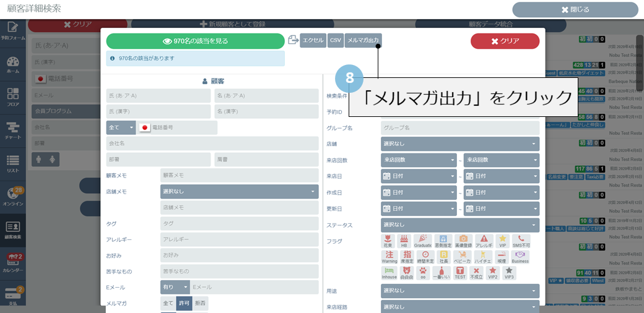
Task: Click 970名の該当を見る green button
Action: (x=195, y=41)
